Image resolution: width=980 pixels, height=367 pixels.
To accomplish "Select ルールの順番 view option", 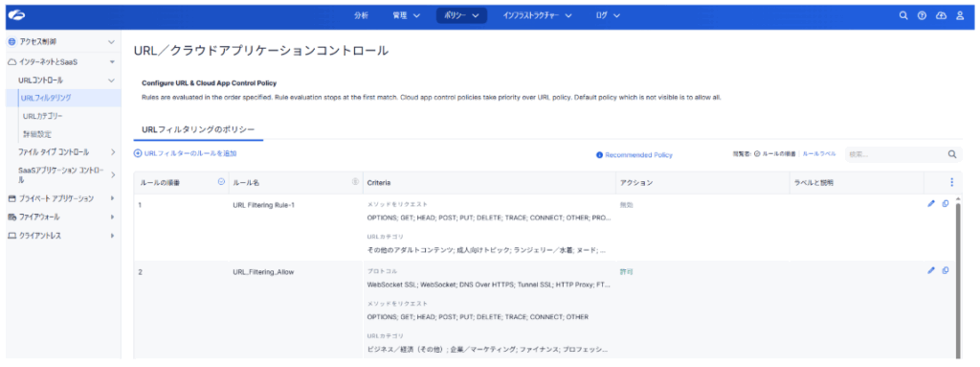I will click(x=775, y=154).
